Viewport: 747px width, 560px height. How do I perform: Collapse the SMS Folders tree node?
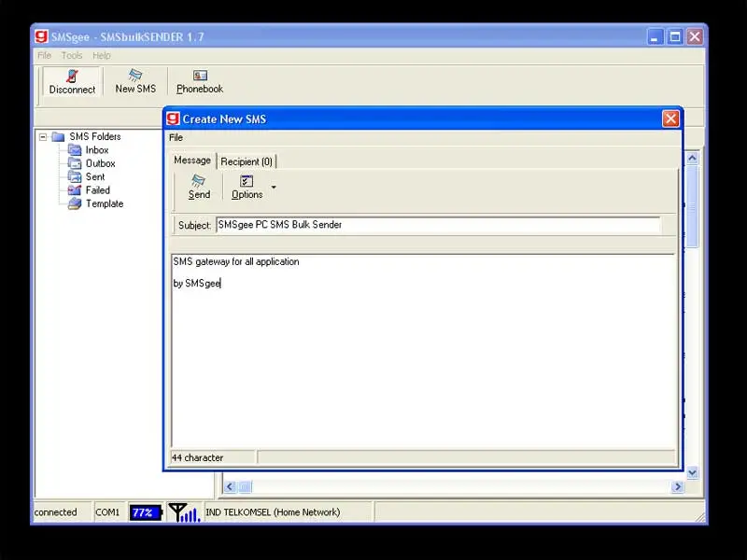click(x=44, y=136)
